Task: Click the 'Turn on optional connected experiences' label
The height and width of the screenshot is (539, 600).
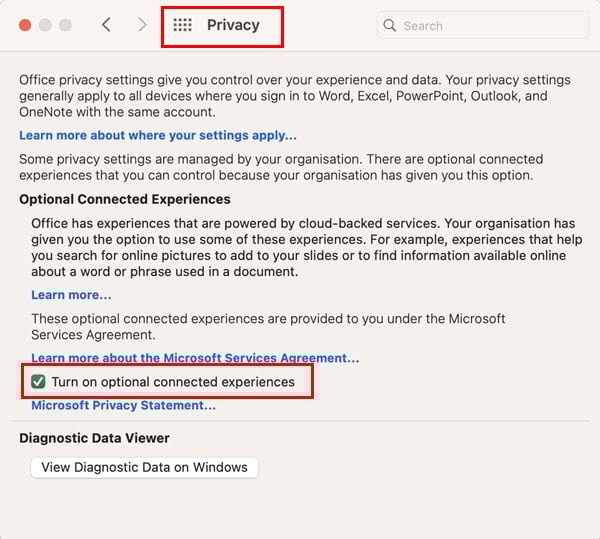Action: pyautogui.click(x=173, y=382)
